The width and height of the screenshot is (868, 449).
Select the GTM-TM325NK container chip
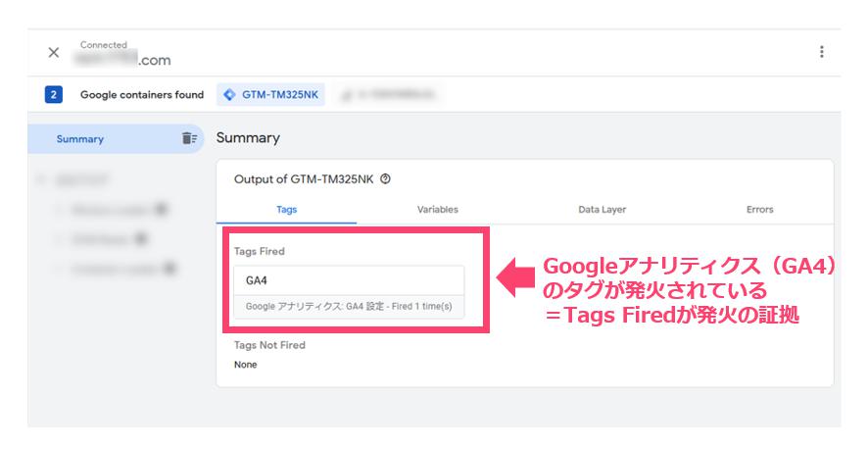pos(270,95)
